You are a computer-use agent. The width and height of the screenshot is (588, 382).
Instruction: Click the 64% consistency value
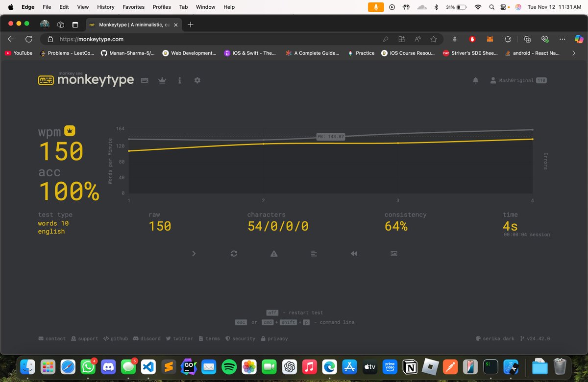[x=396, y=226]
